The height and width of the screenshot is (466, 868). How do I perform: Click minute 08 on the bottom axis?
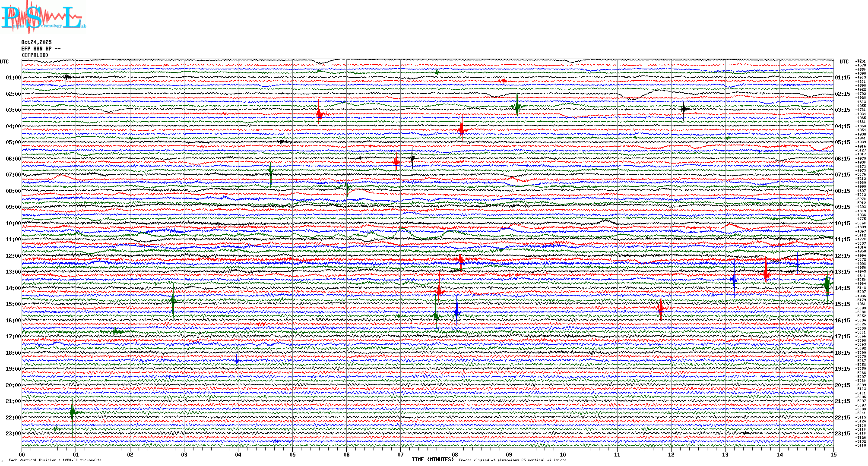tap(455, 455)
